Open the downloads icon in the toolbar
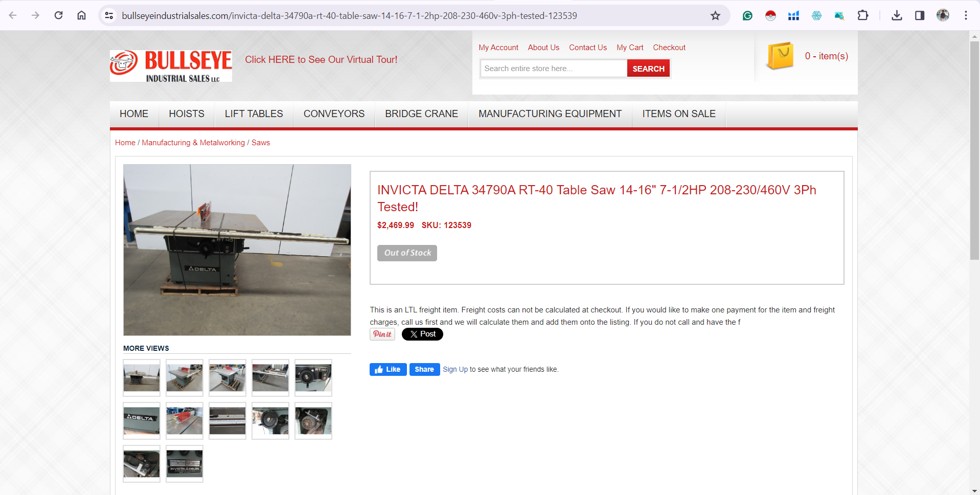The height and width of the screenshot is (495, 980). [897, 15]
